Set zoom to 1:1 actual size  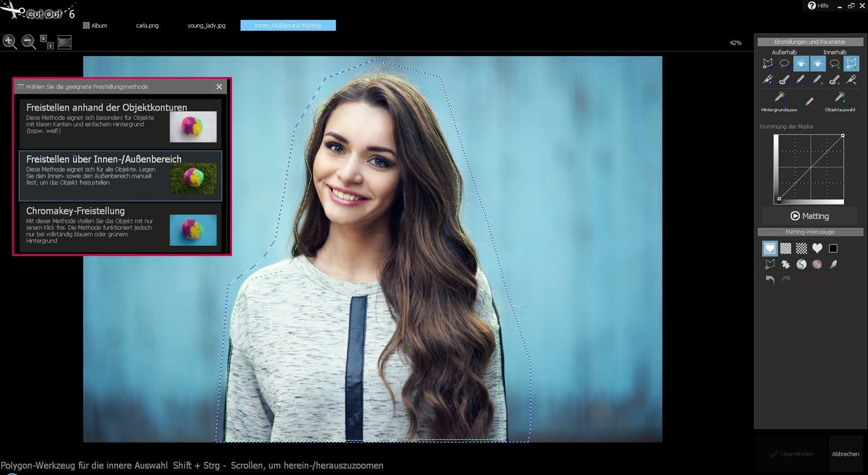coord(47,42)
